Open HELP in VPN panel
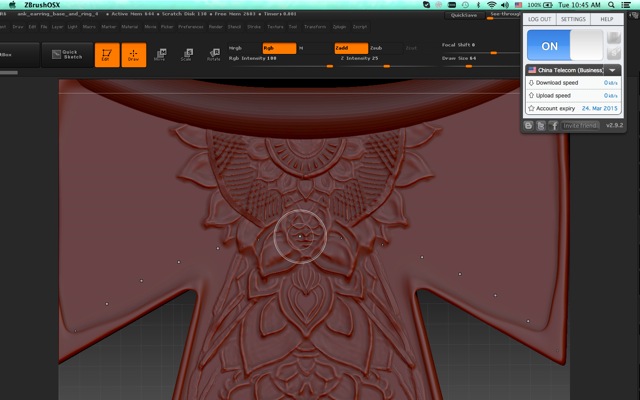This screenshot has width=640, height=400. click(607, 19)
